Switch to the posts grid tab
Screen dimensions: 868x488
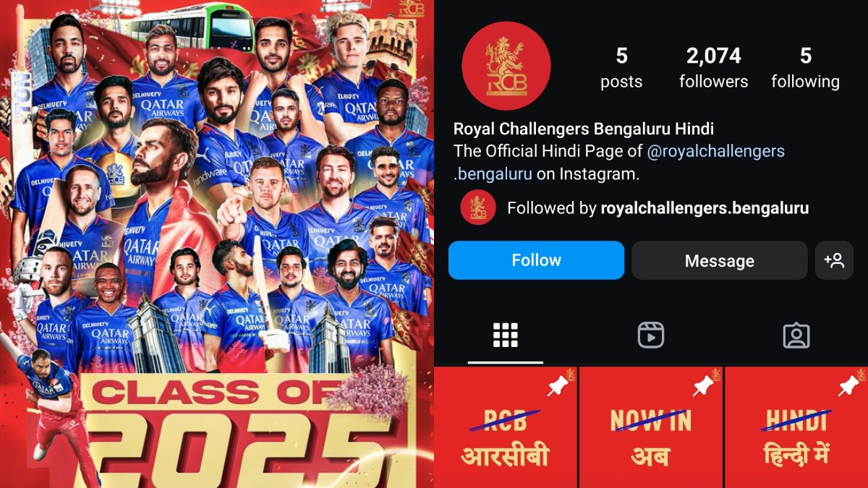coord(505,335)
